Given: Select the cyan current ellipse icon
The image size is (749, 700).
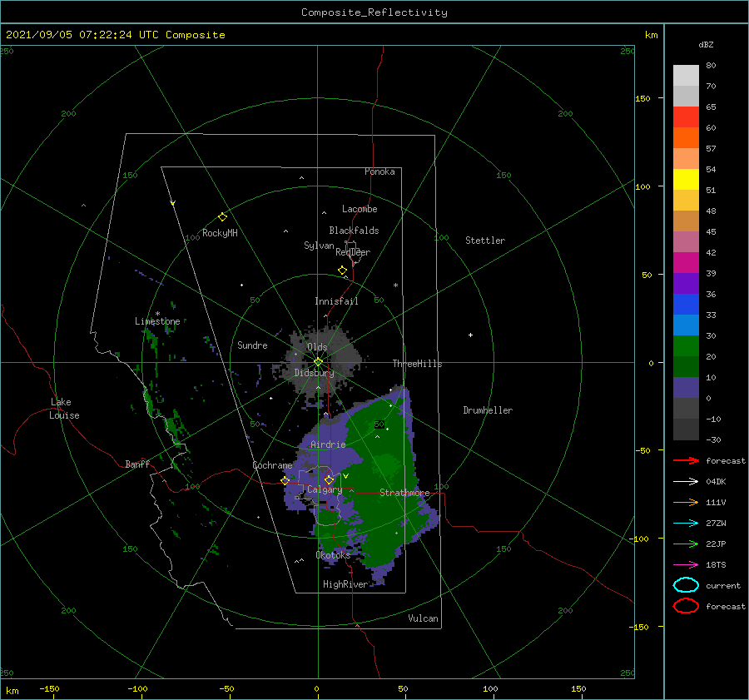Looking at the screenshot, I should (x=686, y=585).
